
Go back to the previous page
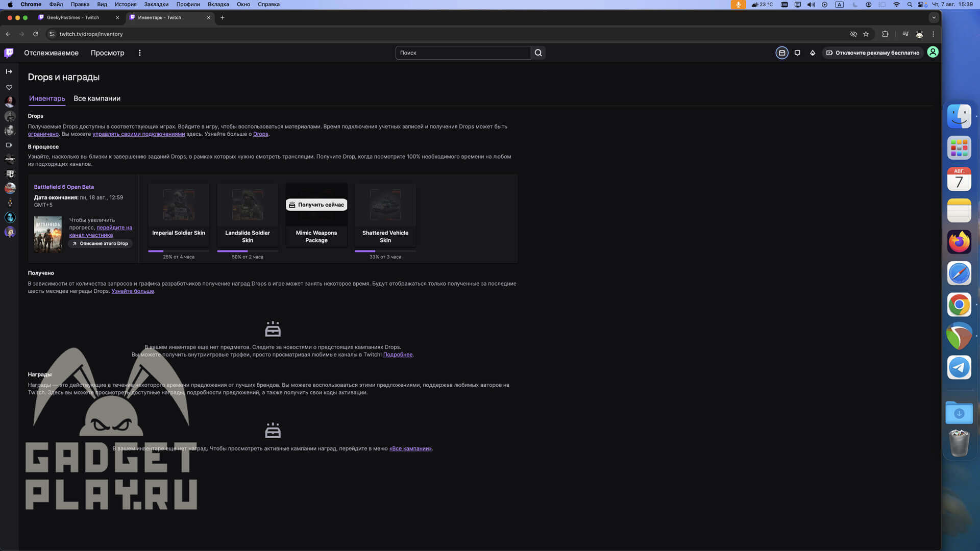8,34
